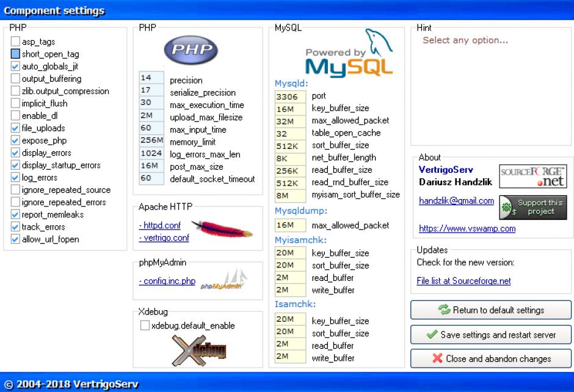Viewport: 574px width, 392px height.
Task: Click net_buffer_length 8K field
Action: [290, 159]
